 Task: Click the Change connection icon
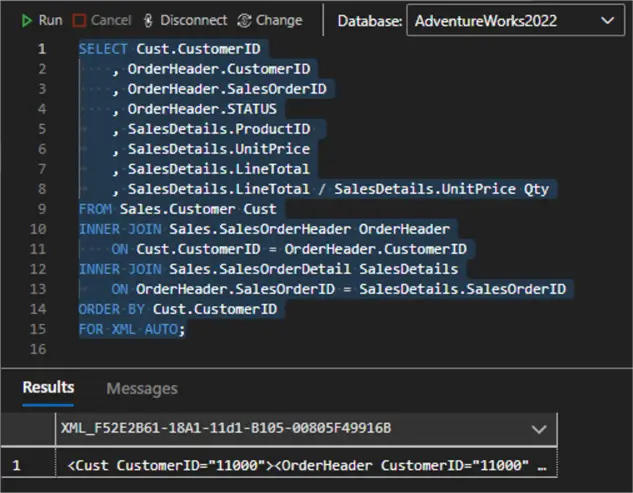(x=246, y=20)
